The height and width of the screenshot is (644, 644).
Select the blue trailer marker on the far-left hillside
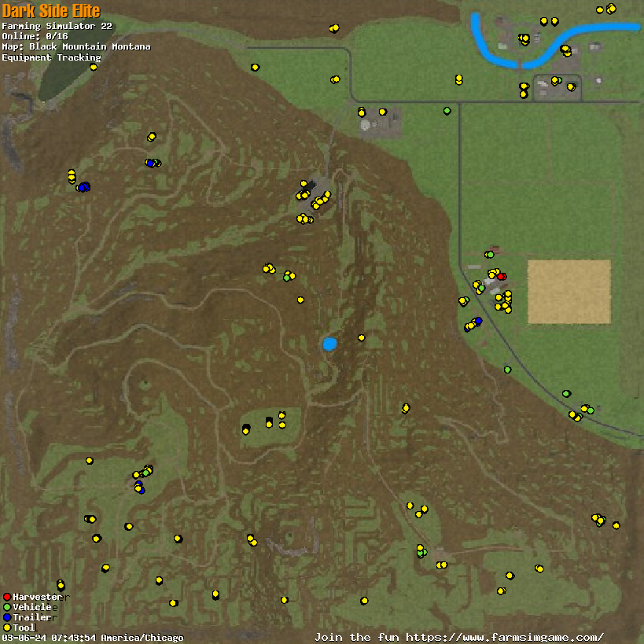(84, 186)
